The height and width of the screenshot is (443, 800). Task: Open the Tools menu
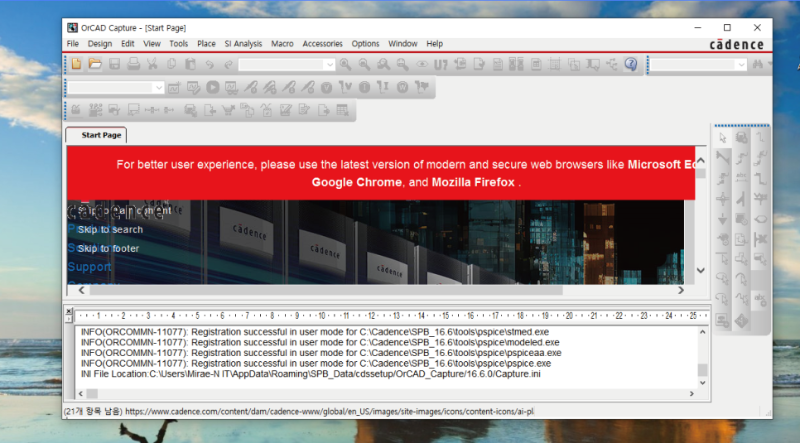179,44
